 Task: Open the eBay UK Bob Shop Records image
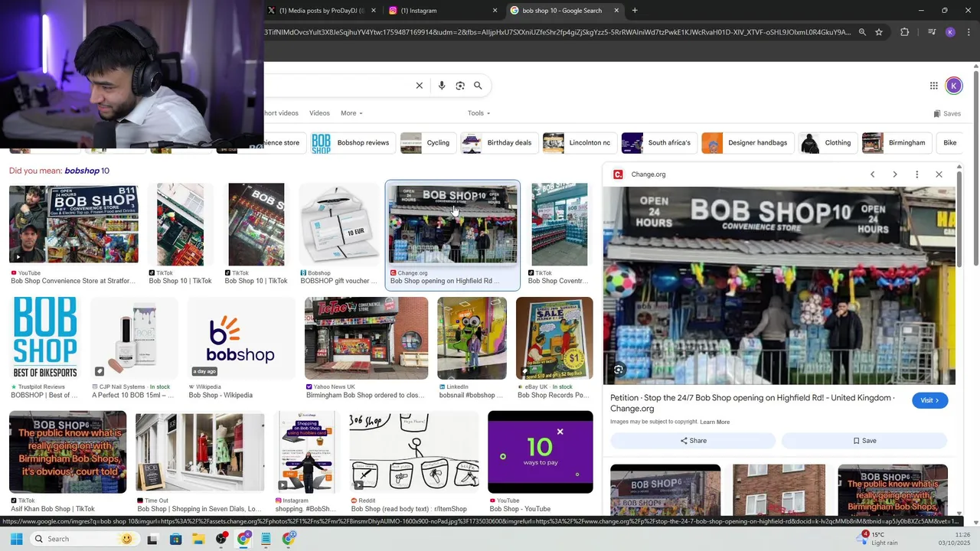click(x=554, y=337)
